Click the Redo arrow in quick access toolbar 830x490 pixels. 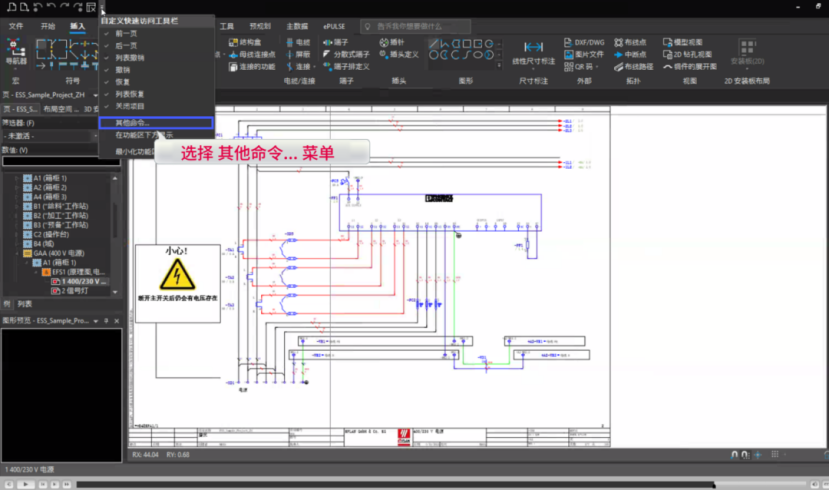coord(64,7)
